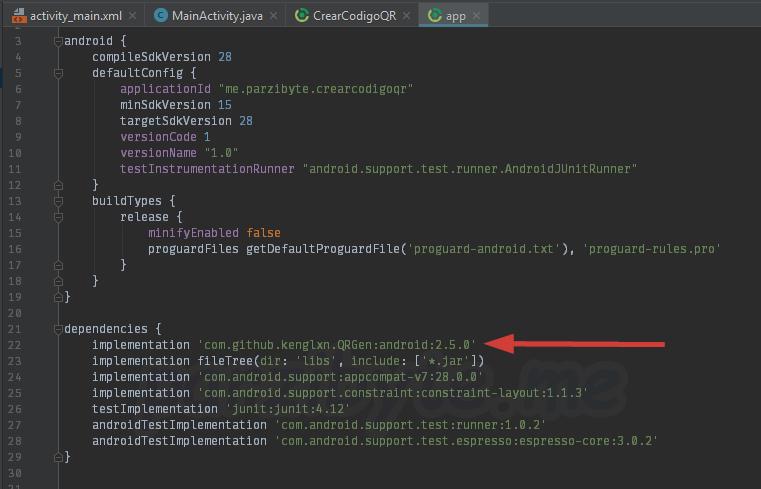This screenshot has height=489, width=761.
Task: Click line number 30 in the gutter
Action: (x=15, y=473)
